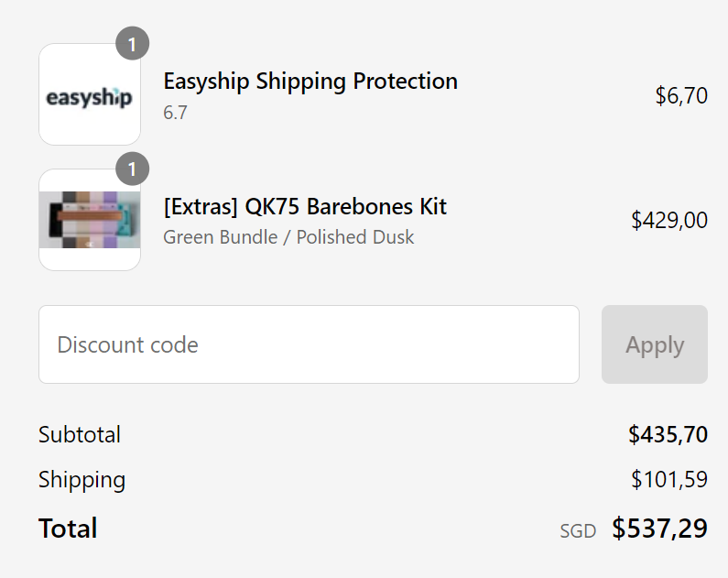Viewport: 728px width, 578px height.
Task: Click the Green Bundle / Polished Dusk variant text
Action: point(288,237)
